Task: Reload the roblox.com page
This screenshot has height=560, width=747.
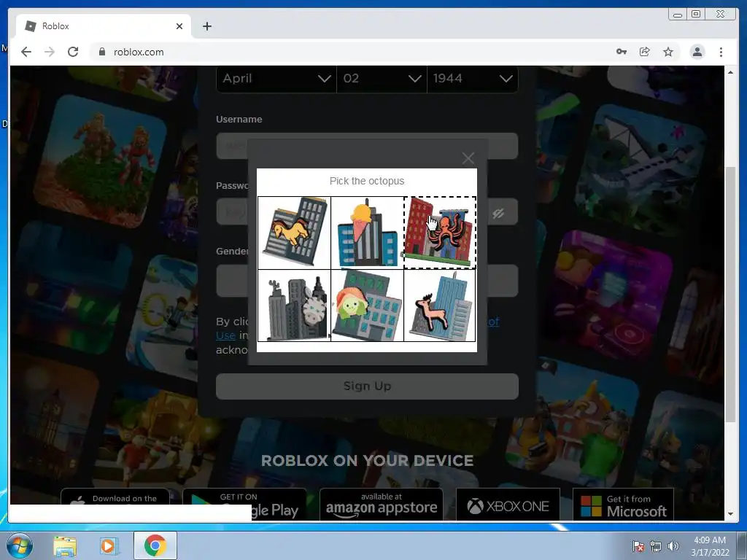Action: point(73,52)
